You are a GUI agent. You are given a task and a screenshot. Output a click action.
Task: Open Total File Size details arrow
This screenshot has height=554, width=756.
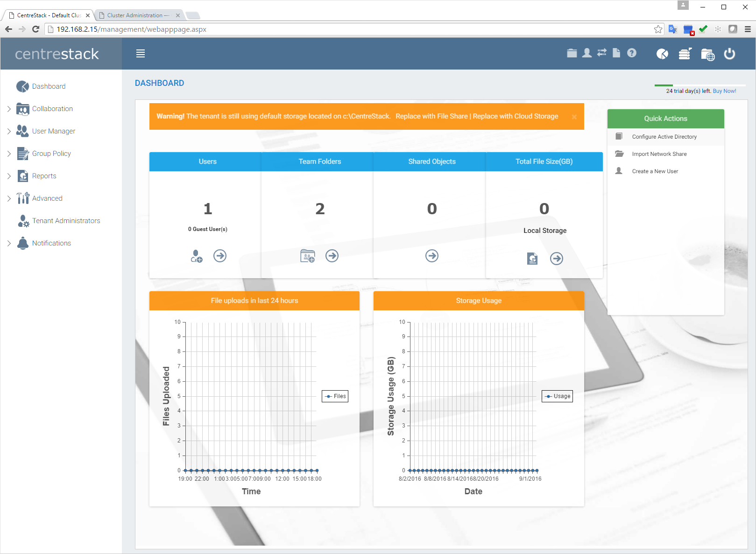pos(557,259)
